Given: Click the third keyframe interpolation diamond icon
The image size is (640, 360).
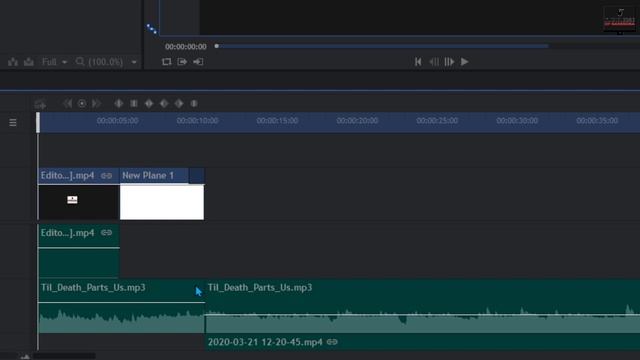Looking at the screenshot, I should pos(149,104).
